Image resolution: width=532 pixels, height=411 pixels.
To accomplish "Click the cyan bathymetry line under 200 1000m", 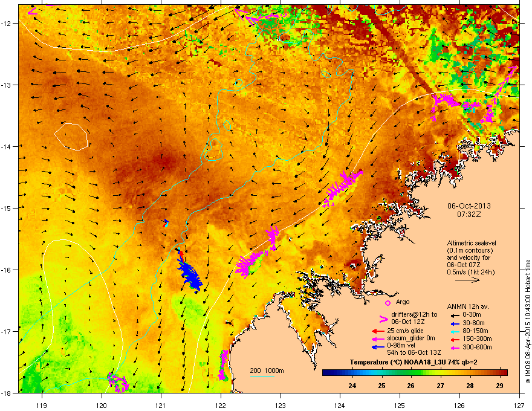I will click(x=262, y=376).
